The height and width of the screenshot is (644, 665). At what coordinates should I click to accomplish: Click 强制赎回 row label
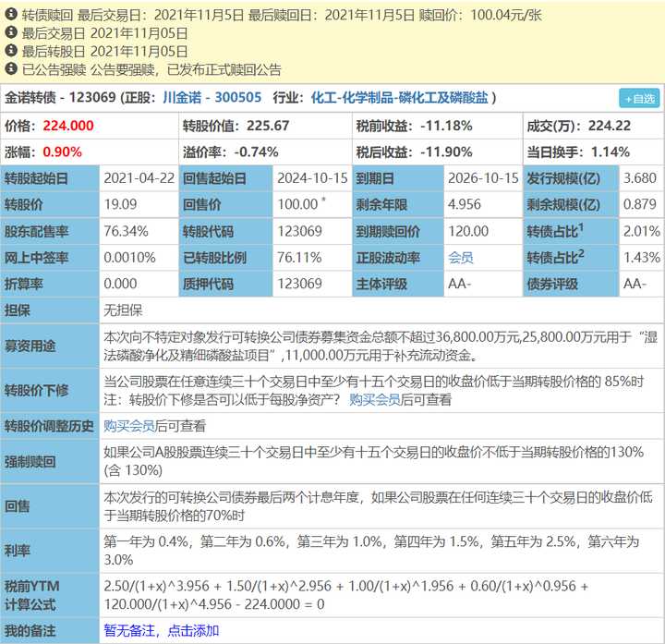tap(50, 461)
